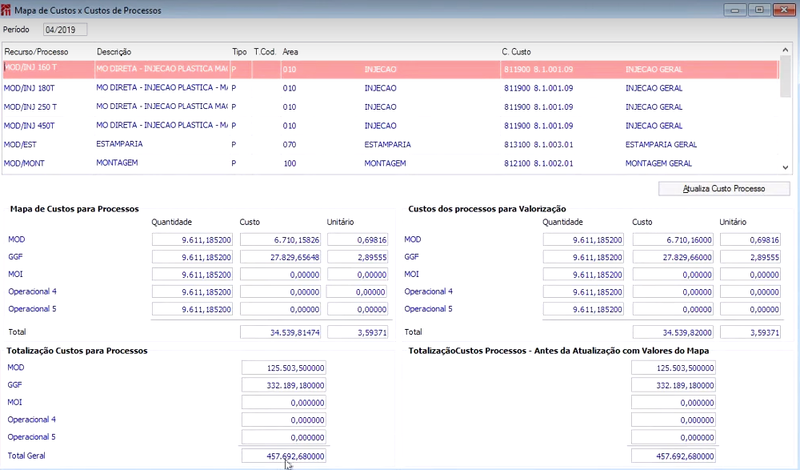Click the GGF Custo field under Valorização
Screen dimensions: 800x470
[x=672, y=257]
